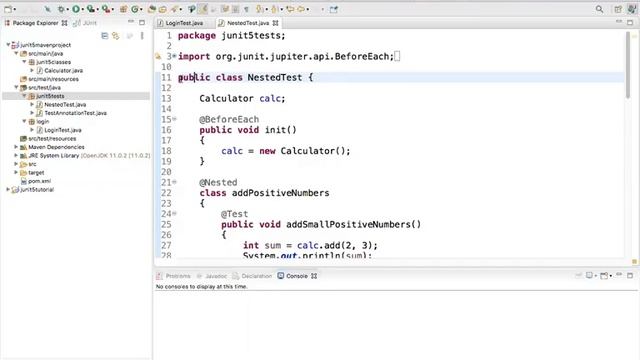Viewport: 640px width, 360px height.
Task: Collapse the junit5tests package
Action: (24, 96)
